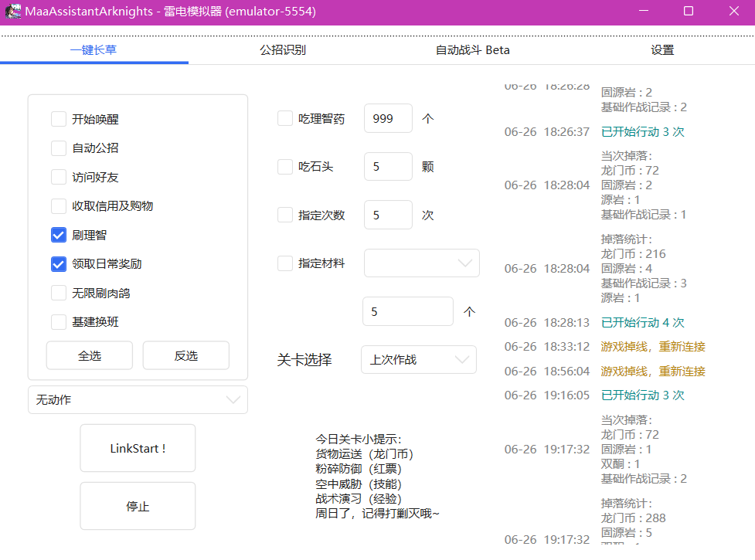The height and width of the screenshot is (560, 755).
Task: Enable the 指定次数 checkbox
Action: tap(285, 215)
